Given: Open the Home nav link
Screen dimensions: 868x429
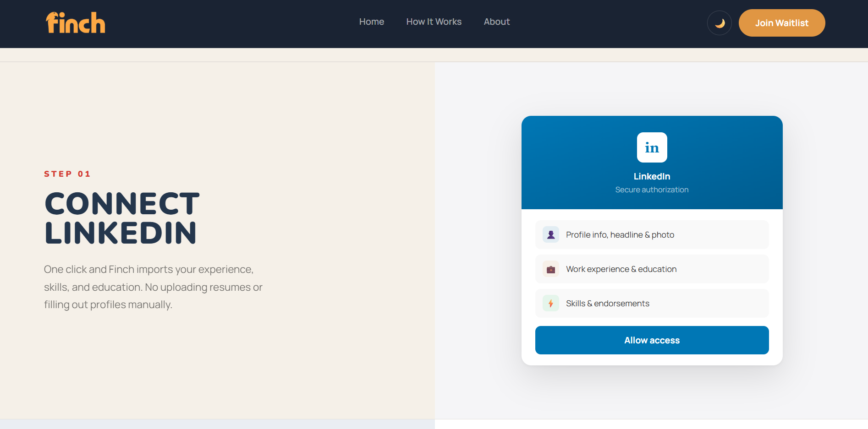Looking at the screenshot, I should click(372, 22).
